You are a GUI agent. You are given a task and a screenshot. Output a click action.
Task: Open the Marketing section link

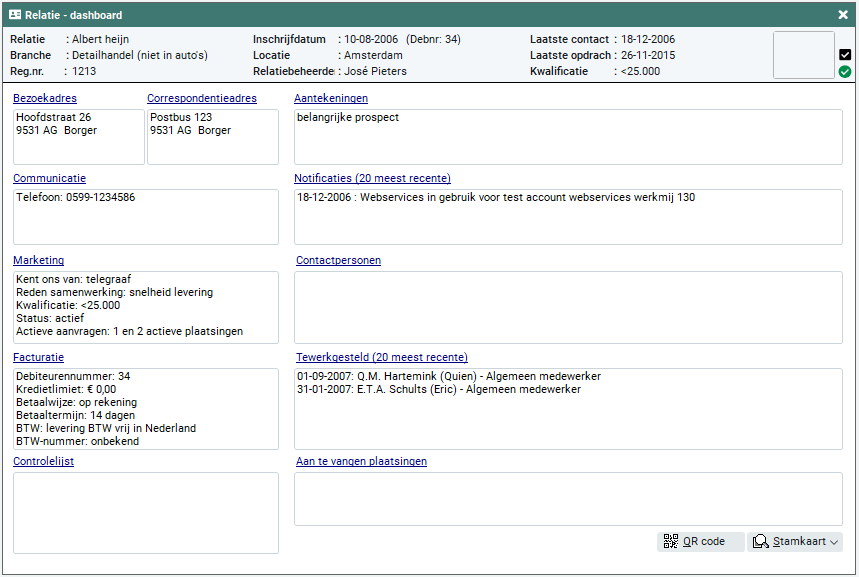pyautogui.click(x=38, y=260)
